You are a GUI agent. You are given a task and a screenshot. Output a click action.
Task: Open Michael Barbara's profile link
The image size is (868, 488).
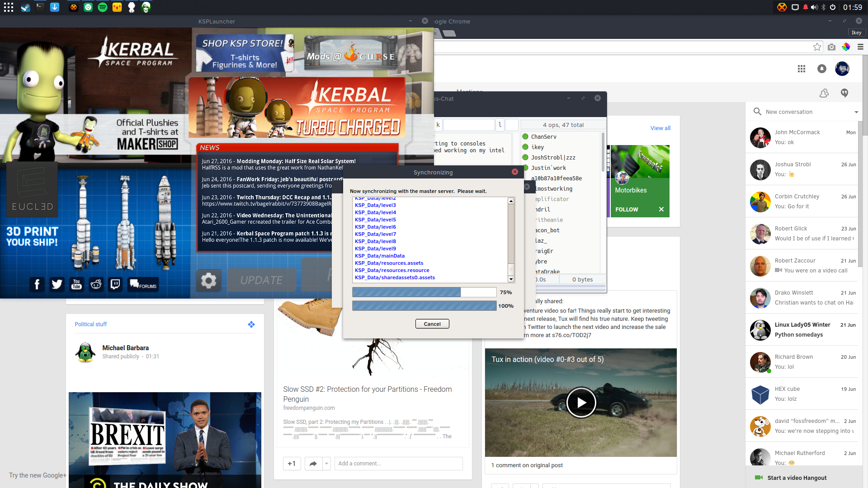[125, 348]
